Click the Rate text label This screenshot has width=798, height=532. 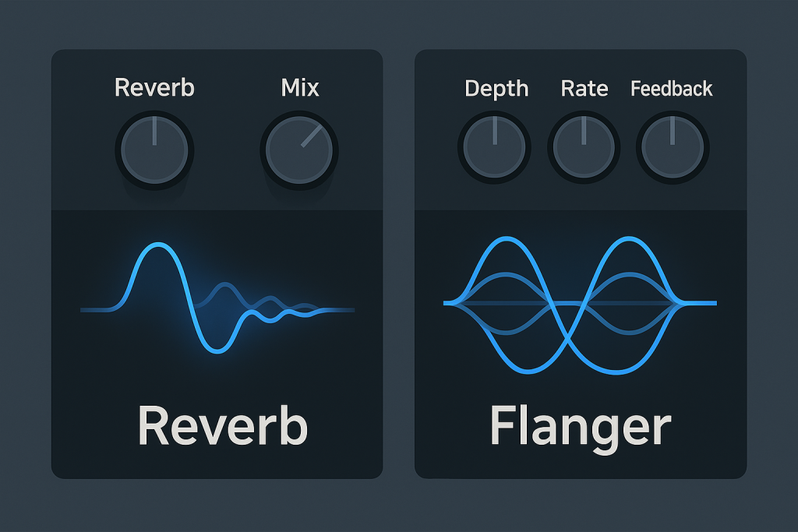(x=584, y=89)
